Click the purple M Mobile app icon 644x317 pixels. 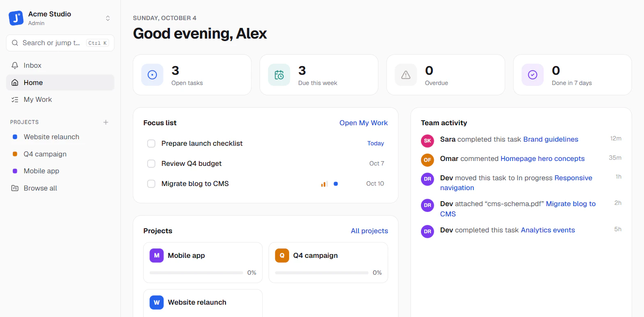(156, 255)
